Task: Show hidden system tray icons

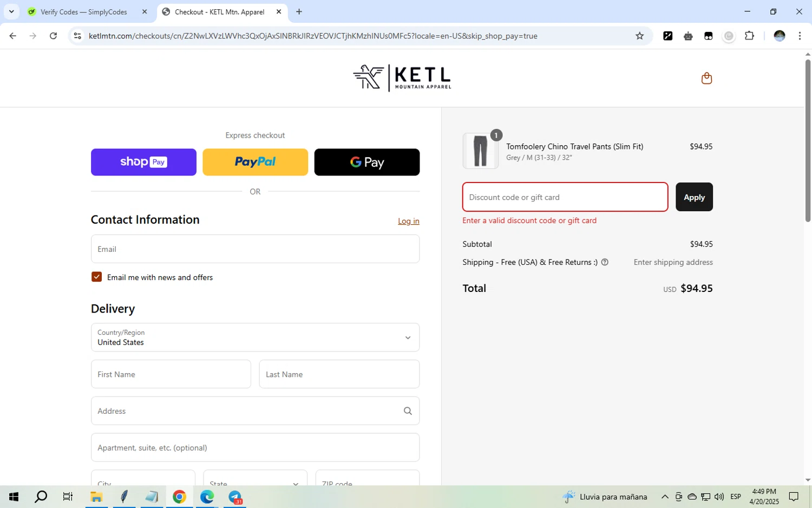Action: (x=665, y=497)
